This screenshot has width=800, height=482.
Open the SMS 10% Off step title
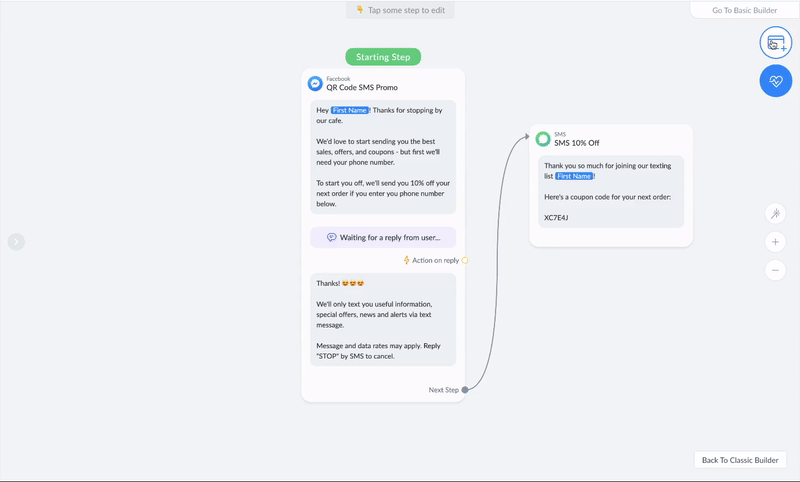(x=577, y=143)
